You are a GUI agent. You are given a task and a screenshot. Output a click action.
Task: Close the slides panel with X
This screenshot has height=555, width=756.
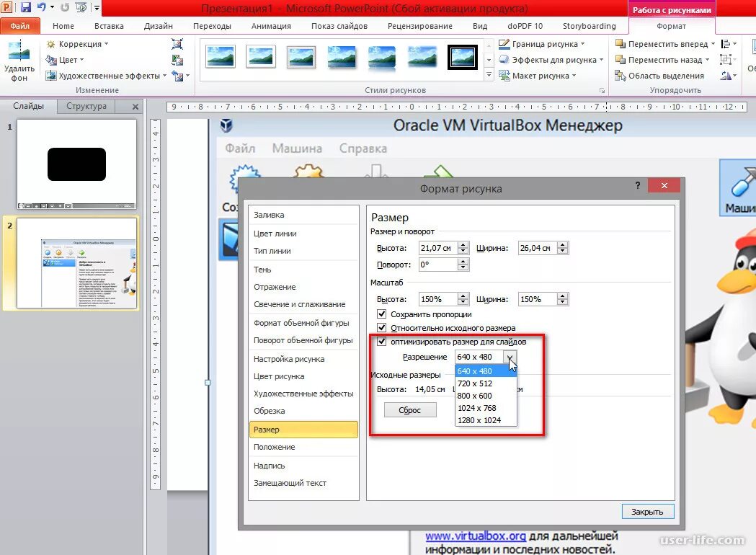point(135,107)
